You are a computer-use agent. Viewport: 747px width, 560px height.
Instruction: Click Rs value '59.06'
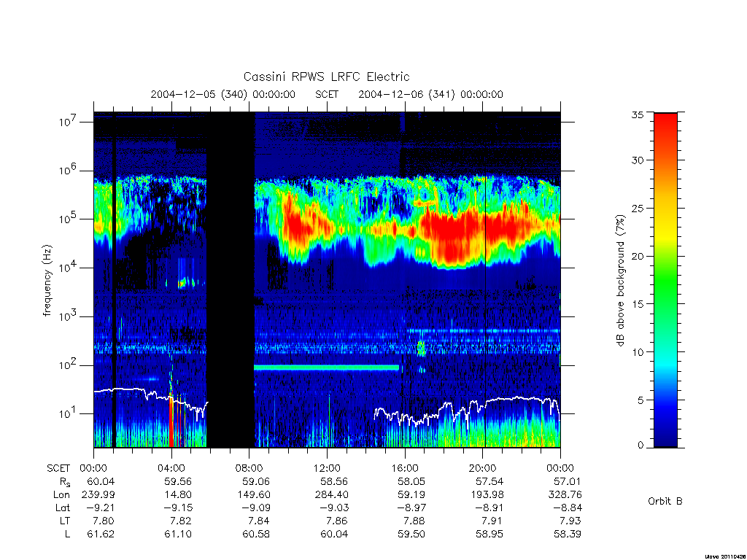[256, 481]
